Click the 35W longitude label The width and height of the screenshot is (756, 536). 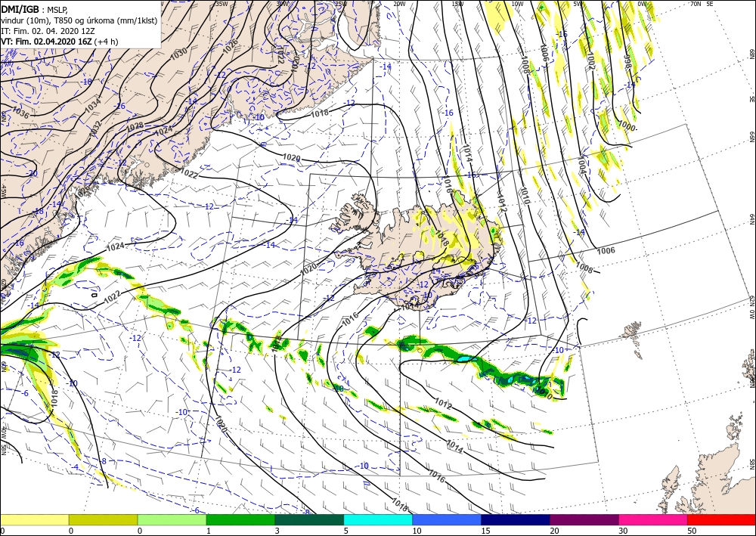(222, 4)
